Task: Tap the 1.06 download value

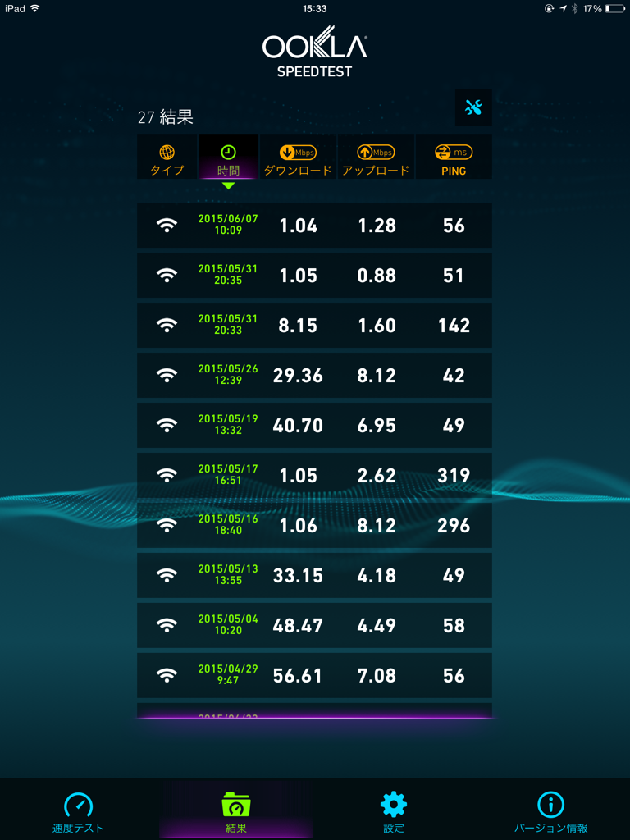Action: tap(299, 526)
